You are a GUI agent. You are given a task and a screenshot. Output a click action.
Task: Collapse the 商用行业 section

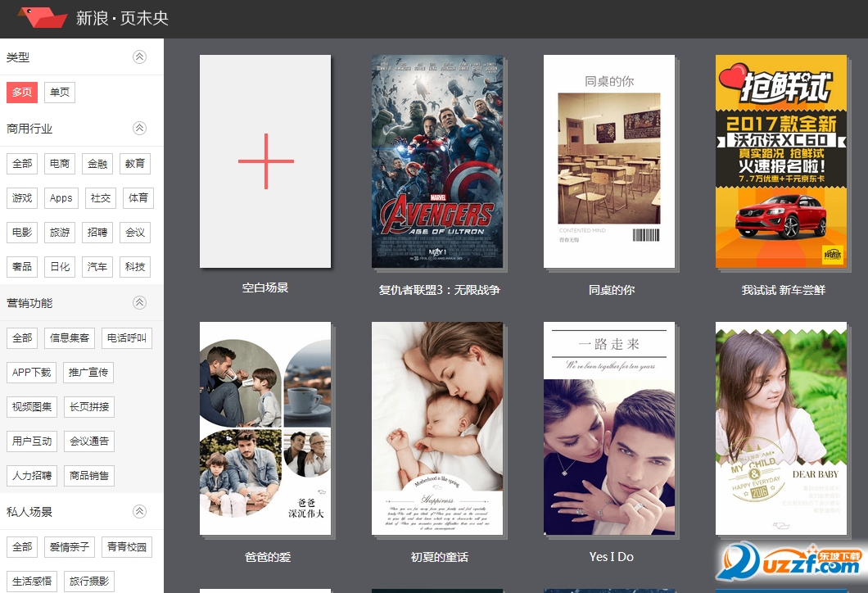[x=139, y=128]
